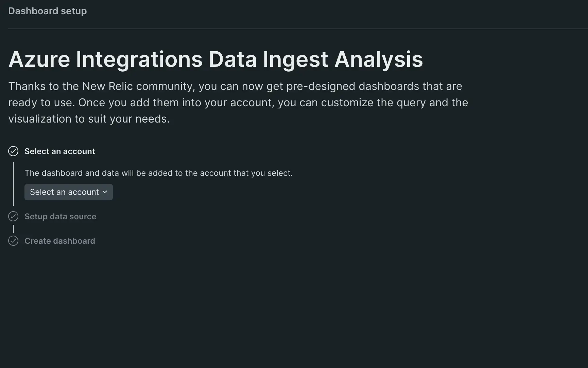Click the chevron arrow in account dropdown
The width and height of the screenshot is (588, 368).
(x=105, y=192)
